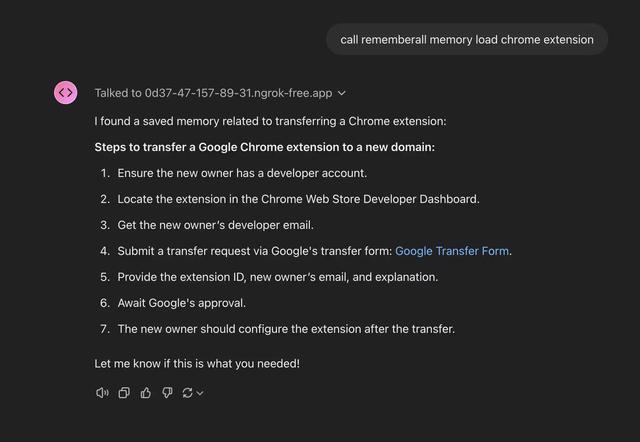Copy the response with the copy icon
Image resolution: width=640 pixels, height=442 pixels.
[124, 393]
